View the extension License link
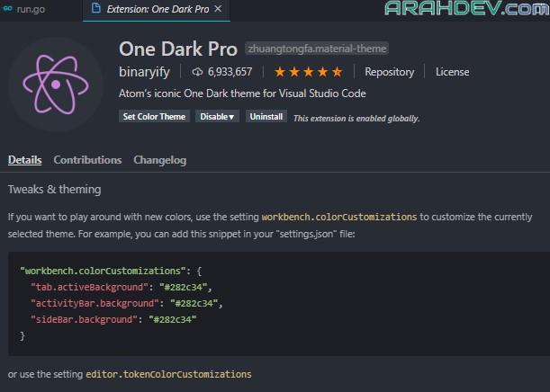The width and height of the screenshot is (550, 392). tap(452, 72)
